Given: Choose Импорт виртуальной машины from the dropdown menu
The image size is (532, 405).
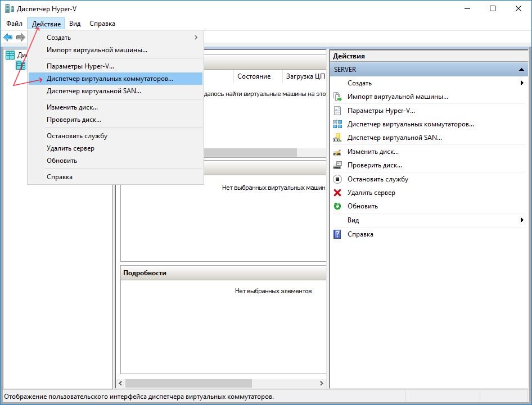Looking at the screenshot, I should (97, 50).
